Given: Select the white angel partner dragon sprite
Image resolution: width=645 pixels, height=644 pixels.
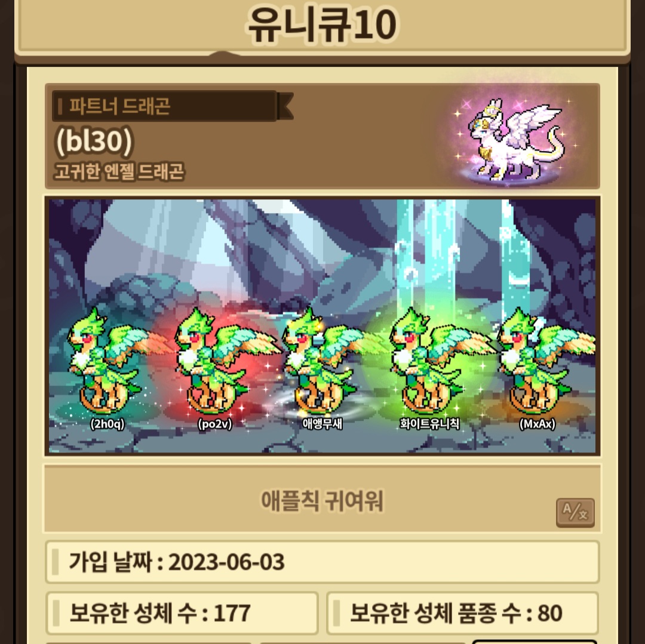Looking at the screenshot, I should [x=514, y=140].
